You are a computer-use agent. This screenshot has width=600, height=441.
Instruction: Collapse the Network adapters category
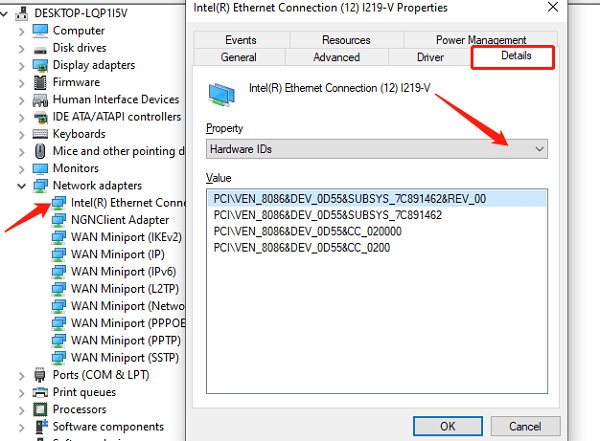click(x=21, y=186)
